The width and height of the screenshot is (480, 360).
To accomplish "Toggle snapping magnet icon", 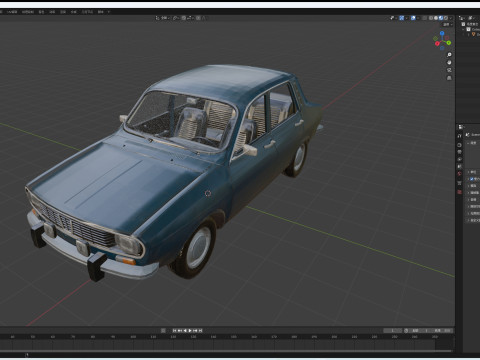I will click(184, 18).
